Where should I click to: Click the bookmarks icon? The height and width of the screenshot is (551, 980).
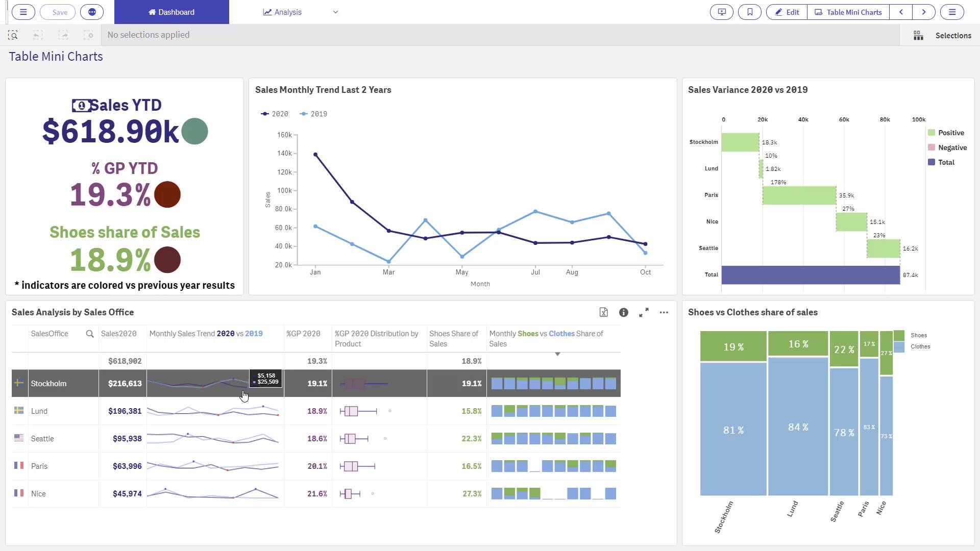point(749,12)
